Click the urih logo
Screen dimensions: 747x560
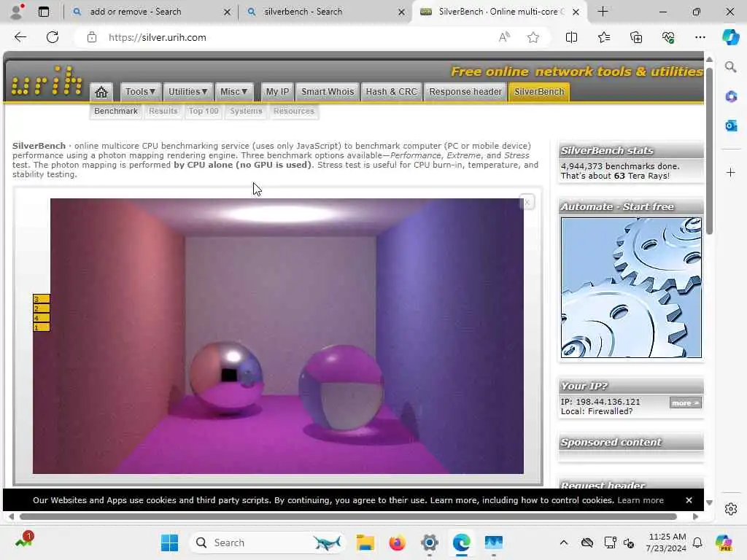coord(47,80)
